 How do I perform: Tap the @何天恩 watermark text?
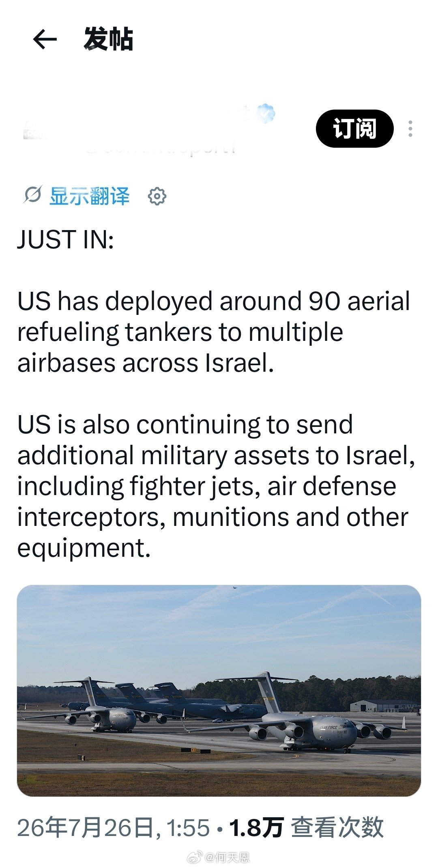pos(227,857)
